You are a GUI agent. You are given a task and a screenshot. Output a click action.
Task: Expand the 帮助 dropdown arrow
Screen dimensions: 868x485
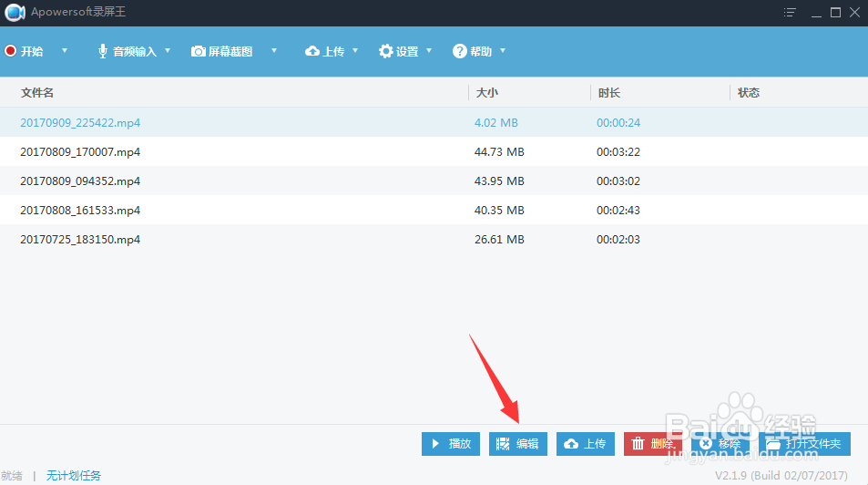(x=503, y=50)
